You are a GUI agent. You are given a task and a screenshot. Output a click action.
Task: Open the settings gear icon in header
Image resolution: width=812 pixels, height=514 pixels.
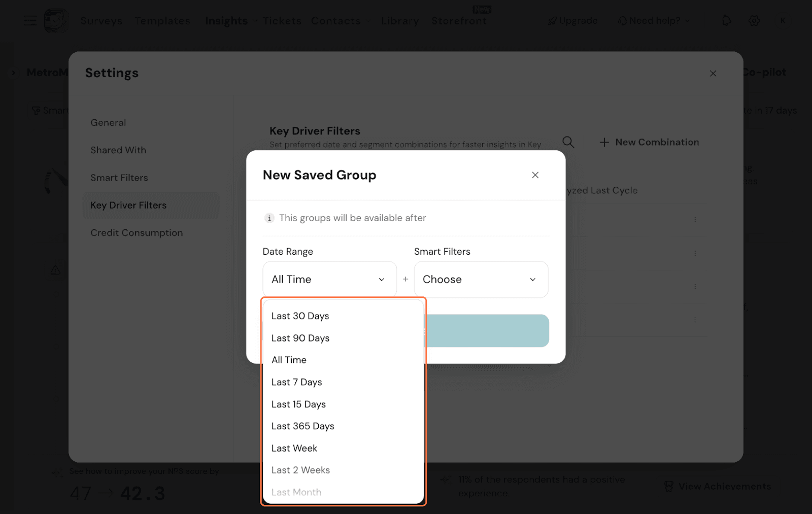click(x=754, y=21)
